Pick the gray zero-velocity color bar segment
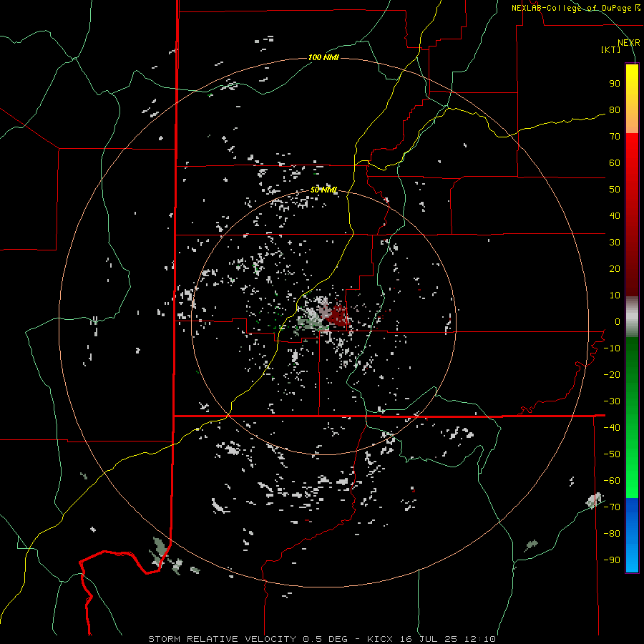644x644 pixels. coord(632,317)
